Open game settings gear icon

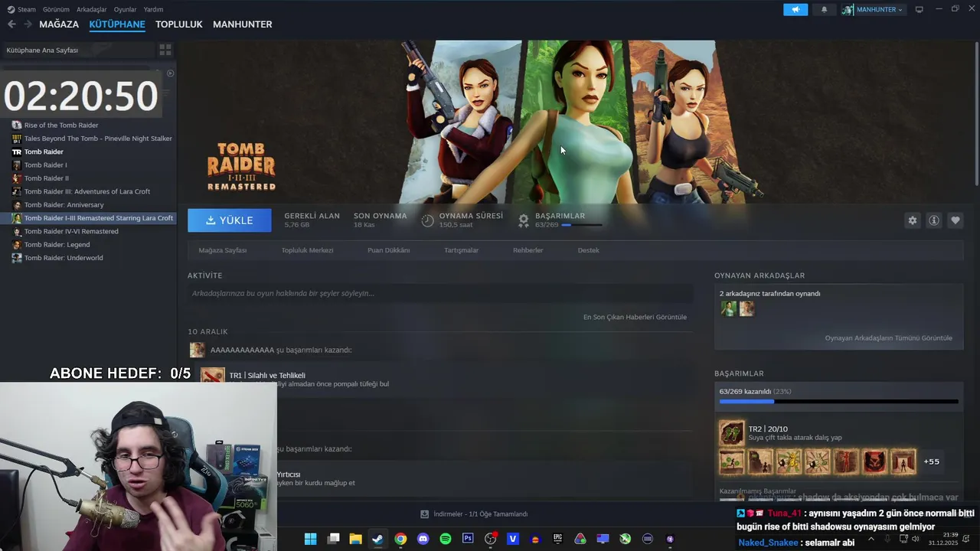[x=913, y=220]
